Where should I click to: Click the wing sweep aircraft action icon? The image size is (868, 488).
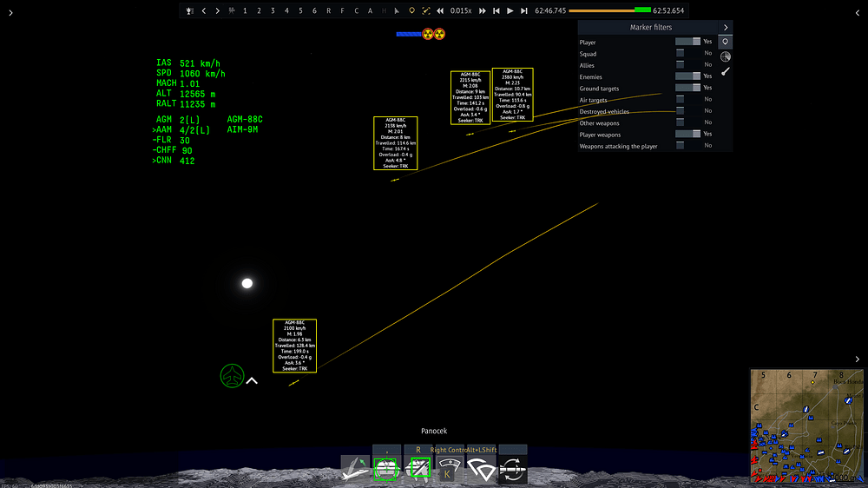pyautogui.click(x=355, y=470)
